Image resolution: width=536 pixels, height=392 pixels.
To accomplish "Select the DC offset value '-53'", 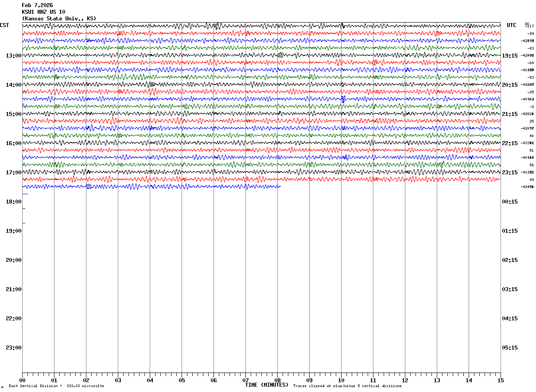I will [530, 77].
